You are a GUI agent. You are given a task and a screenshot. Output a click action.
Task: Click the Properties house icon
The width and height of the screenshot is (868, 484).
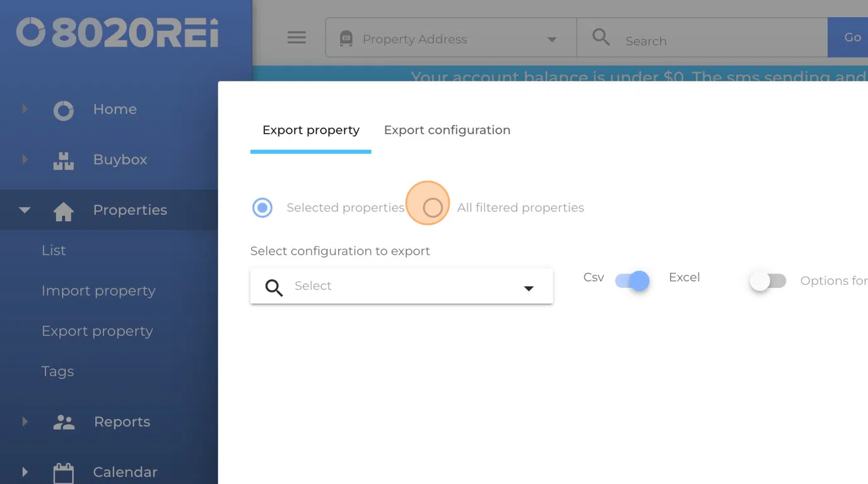63,212
